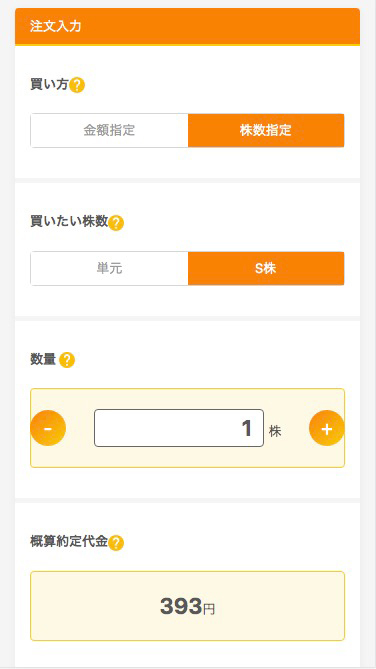Click the 株 unit label beside input
Image resolution: width=376 pixels, height=669 pixels.
pyautogui.click(x=275, y=431)
